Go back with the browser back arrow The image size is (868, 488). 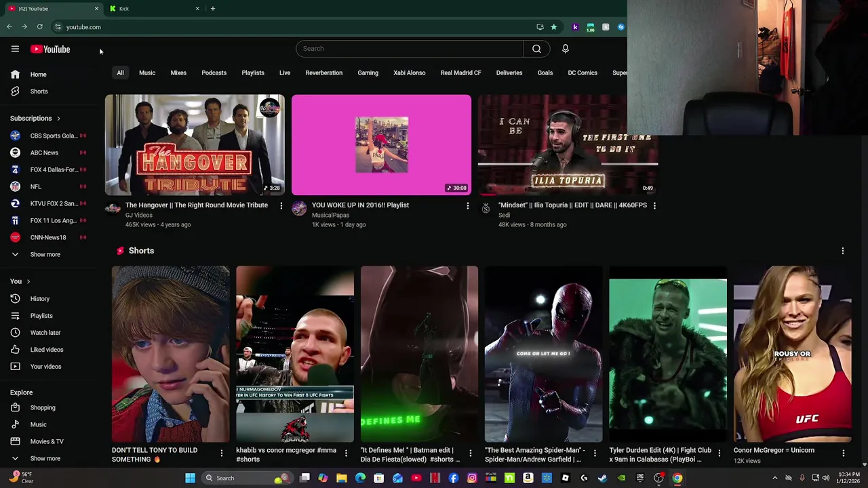[x=9, y=27]
